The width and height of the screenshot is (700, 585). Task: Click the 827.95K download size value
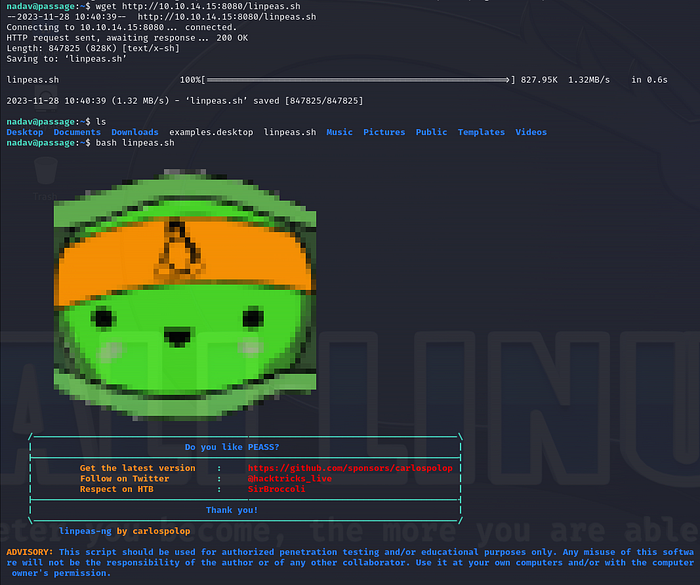point(539,80)
